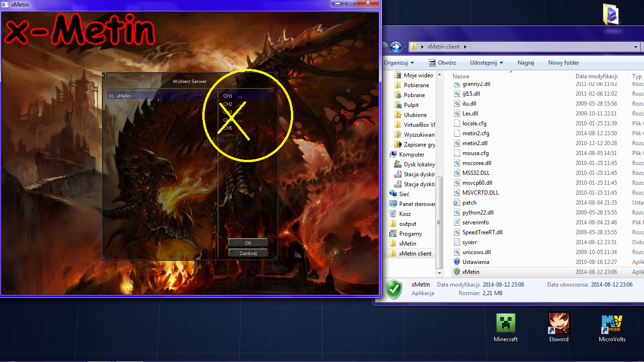Select xMetin client folder in navigation pane

click(x=415, y=254)
